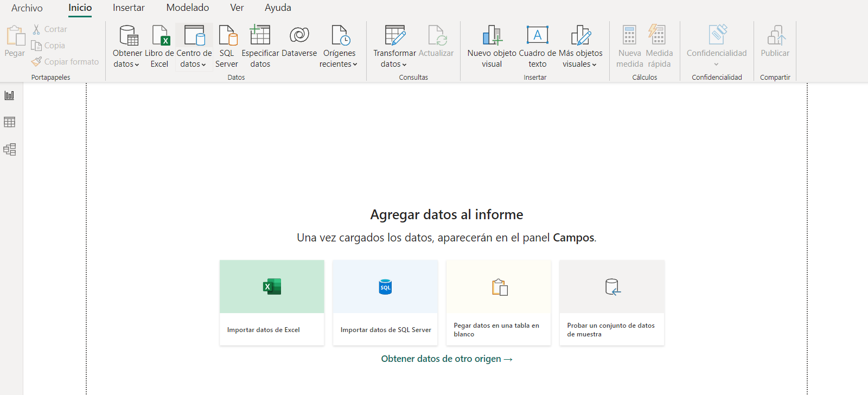Open the Archivo menu

27,8
